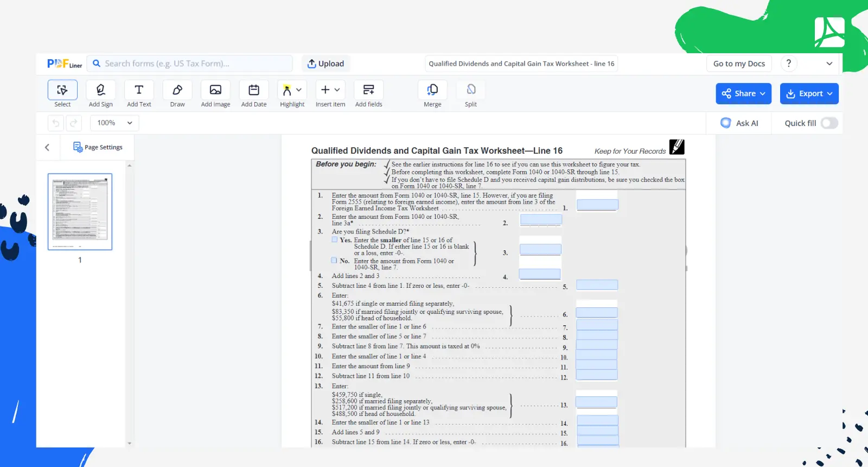Click the line 11 amount field
The image size is (868, 467).
tap(597, 364)
